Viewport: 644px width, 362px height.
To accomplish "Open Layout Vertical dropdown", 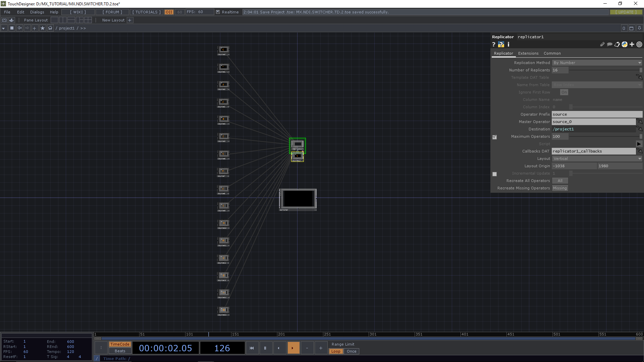I will coord(597,159).
